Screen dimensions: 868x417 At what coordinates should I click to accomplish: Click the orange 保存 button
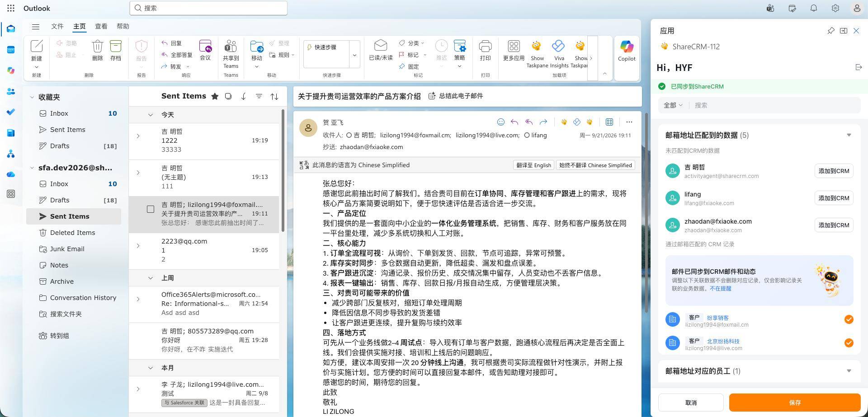coord(795,403)
